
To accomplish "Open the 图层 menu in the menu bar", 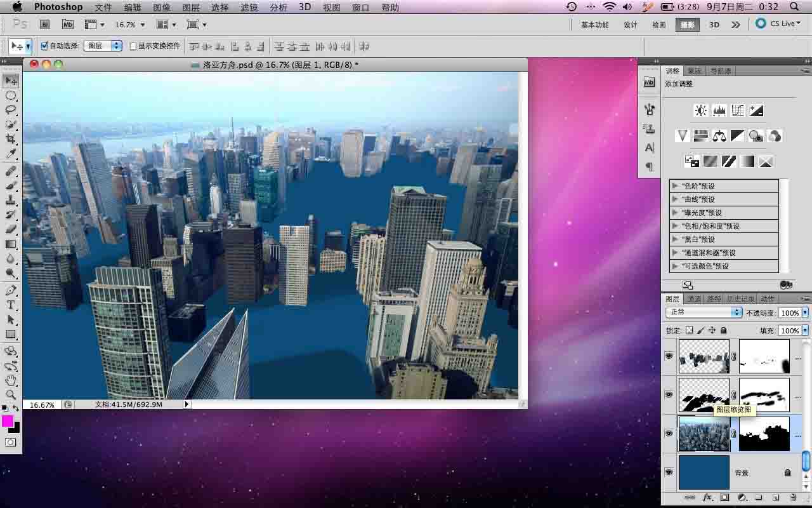I will click(191, 7).
